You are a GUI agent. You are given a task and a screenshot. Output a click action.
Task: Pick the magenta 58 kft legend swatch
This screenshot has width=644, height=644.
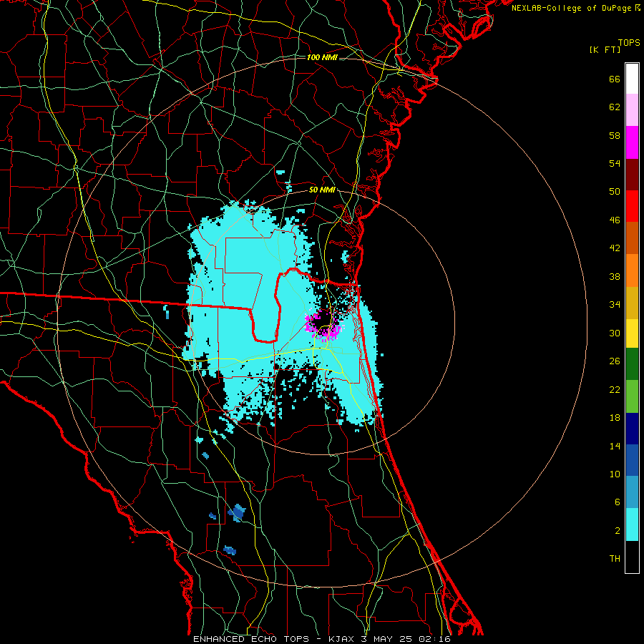(632, 142)
